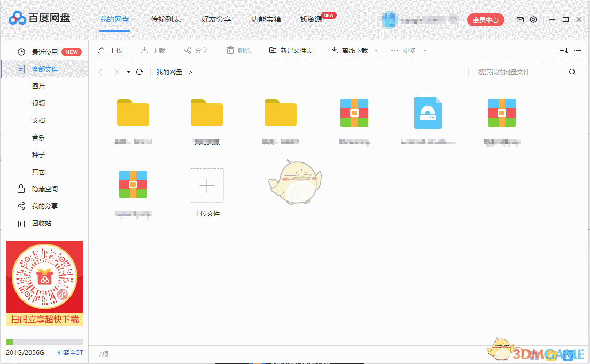Open the 离线下载 dropdown arrow
Viewport: 590px width, 364px height.
376,50
